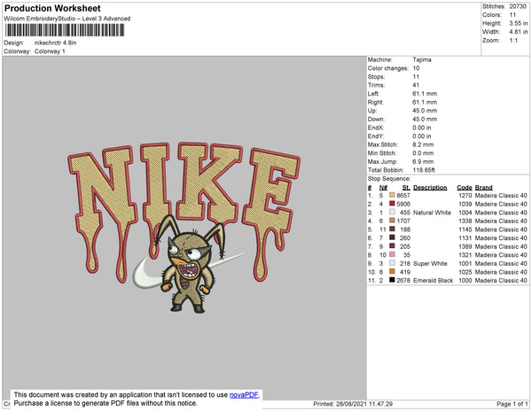Click the Stitches value '20730'
Viewport: 532px width, 411px height.
[518, 6]
